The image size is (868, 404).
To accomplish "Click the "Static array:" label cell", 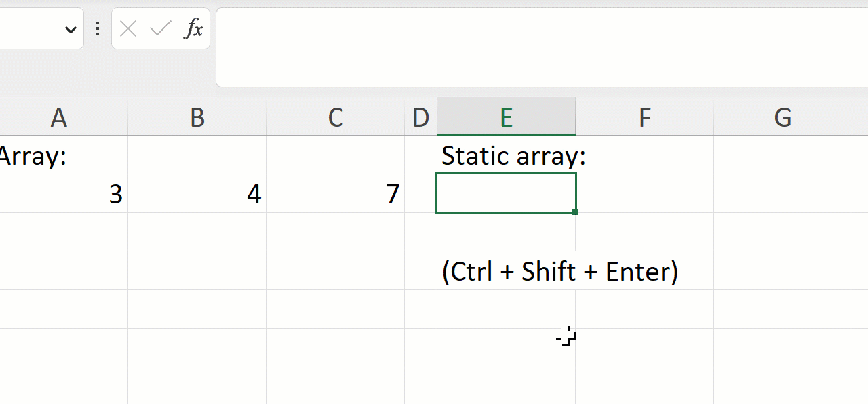I will coord(506,156).
